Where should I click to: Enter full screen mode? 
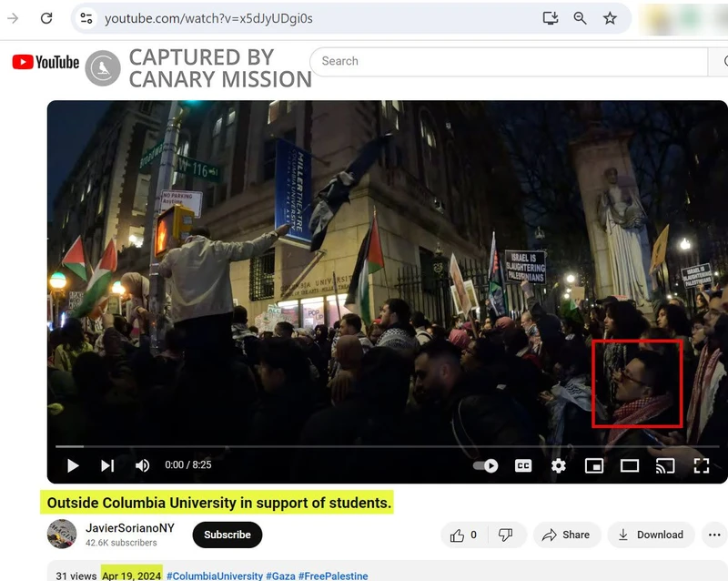pos(701,465)
